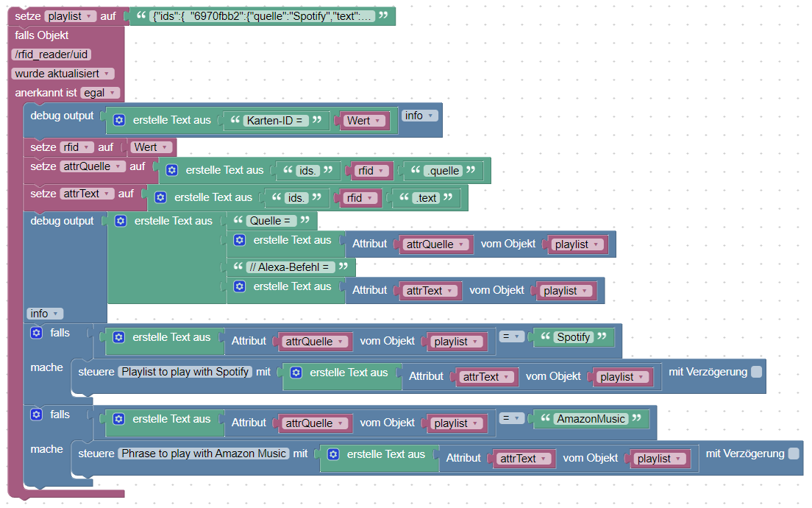Toggle 'mit Verzögerung' checkbox on Amazon Music block
Viewport: 812px width, 508px height.
pos(794,454)
